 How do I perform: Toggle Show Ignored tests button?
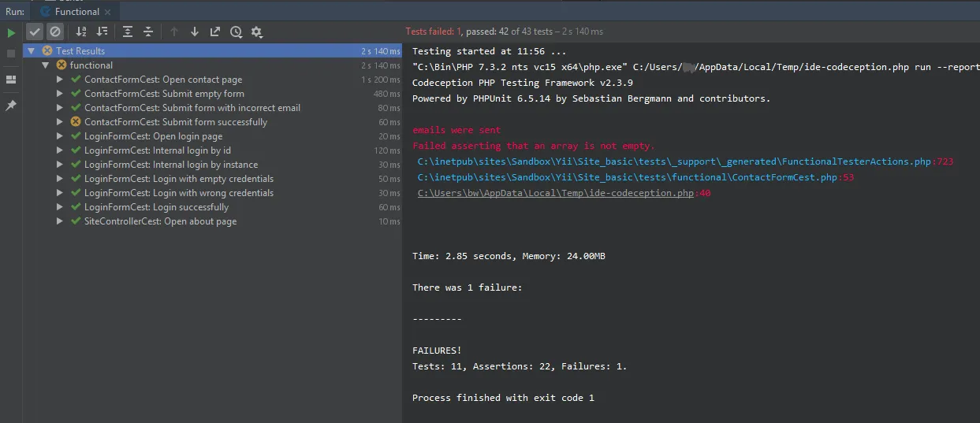[54, 32]
